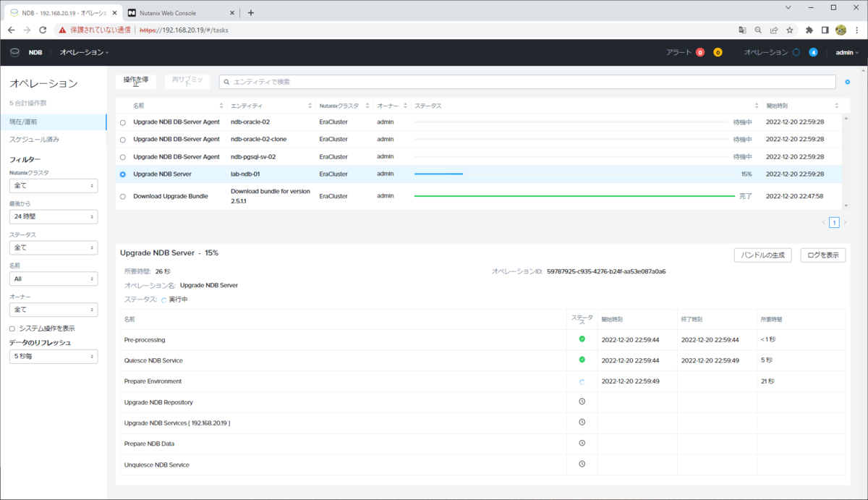Sort by the エンティティ column header
This screenshot has width=868, height=500.
271,106
